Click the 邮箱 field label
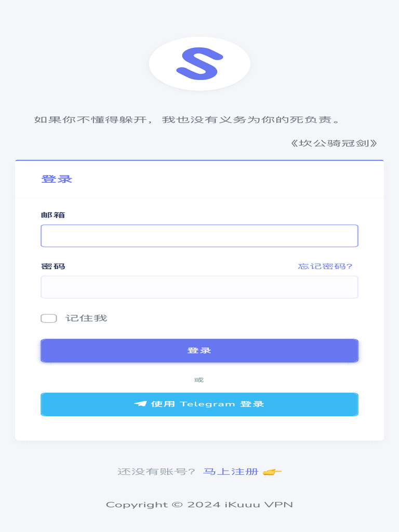Image resolution: width=399 pixels, height=532 pixels. pos(53,215)
